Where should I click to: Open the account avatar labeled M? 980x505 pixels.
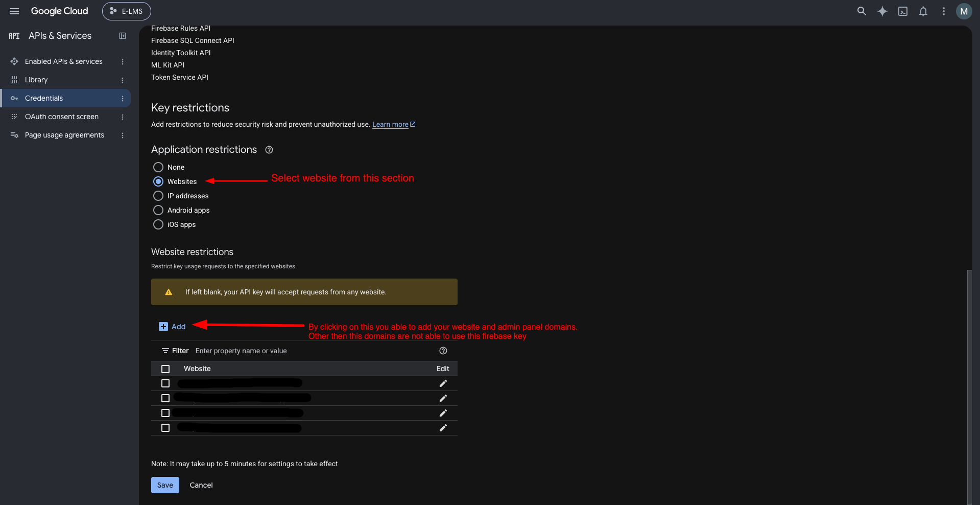click(964, 11)
